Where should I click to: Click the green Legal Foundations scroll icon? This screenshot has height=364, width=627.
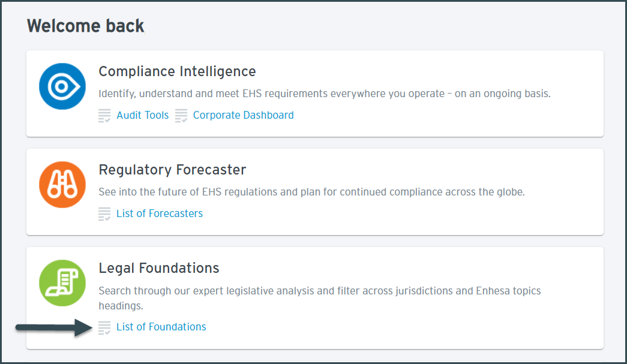[x=62, y=283]
